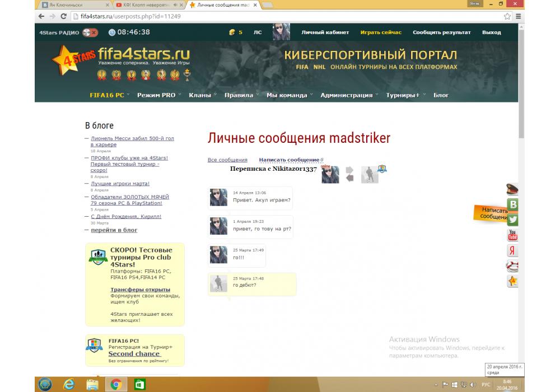Click the Yandex 'Я' side icon
560x392 pixels.
coord(512,250)
